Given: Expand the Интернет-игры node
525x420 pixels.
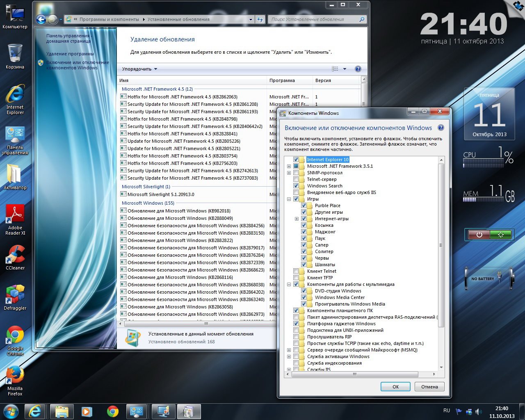Looking at the screenshot, I should coord(297,219).
